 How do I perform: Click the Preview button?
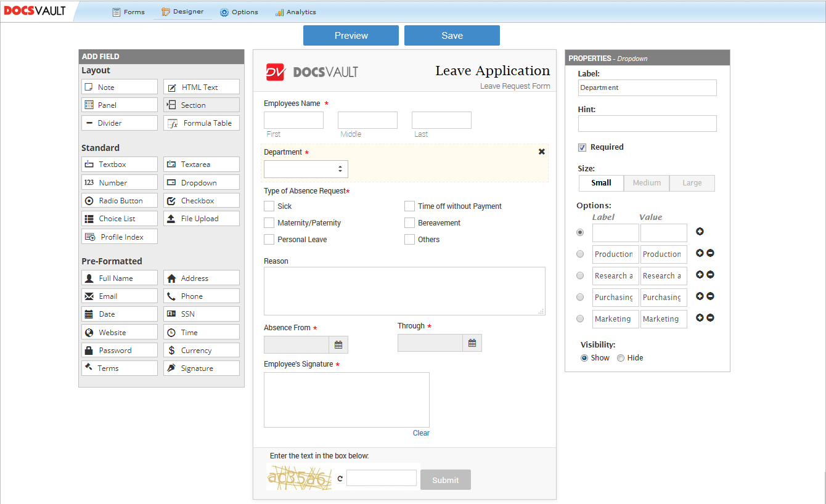[351, 36]
